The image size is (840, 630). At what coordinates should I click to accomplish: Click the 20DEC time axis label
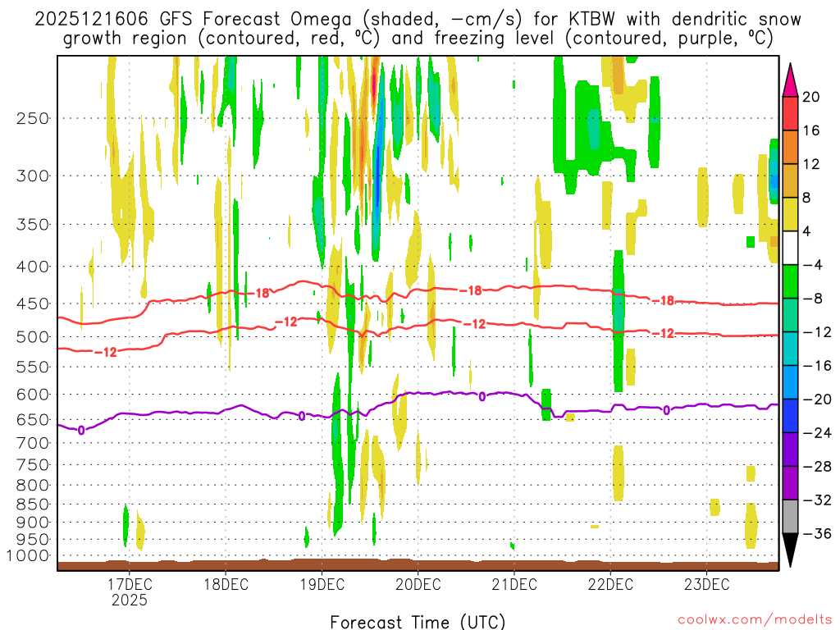(x=418, y=584)
